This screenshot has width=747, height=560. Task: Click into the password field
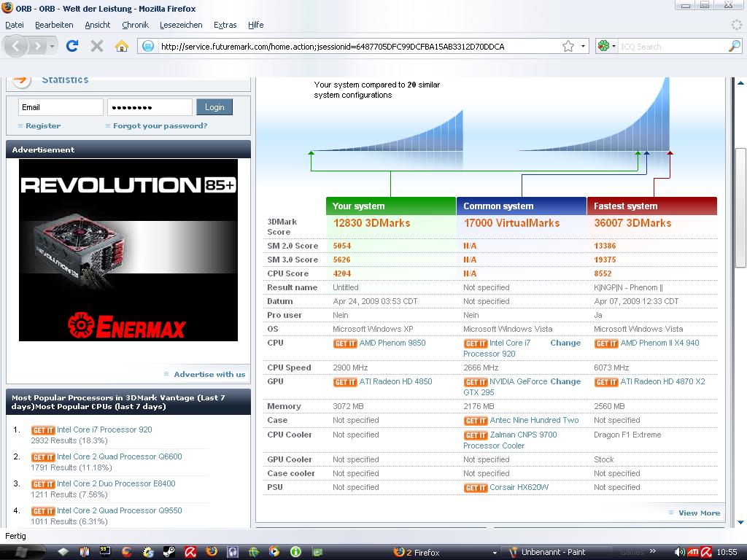tap(150, 107)
